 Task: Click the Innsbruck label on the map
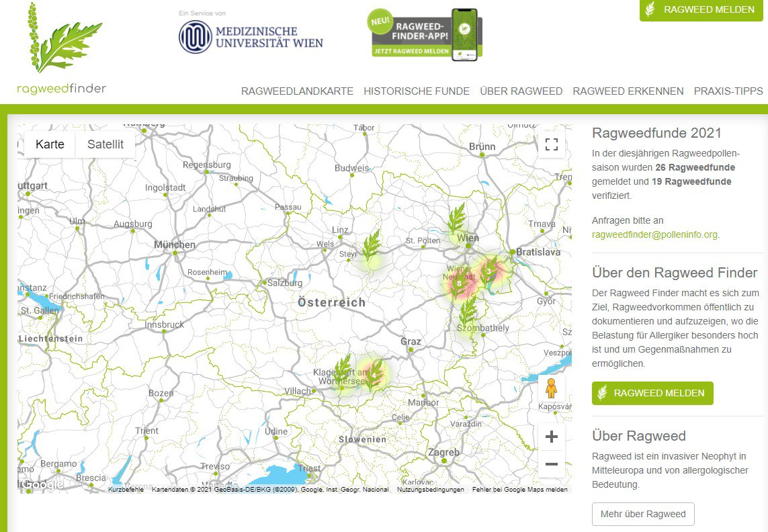tap(164, 324)
